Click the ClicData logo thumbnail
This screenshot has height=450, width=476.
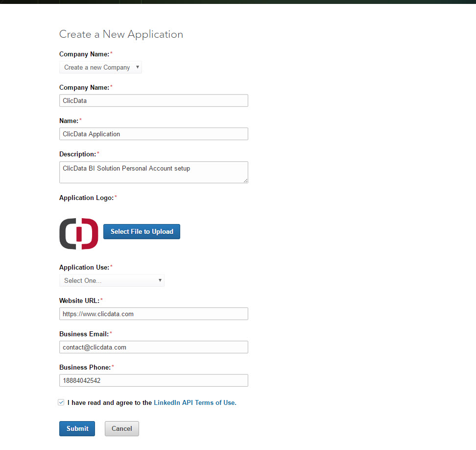click(78, 234)
